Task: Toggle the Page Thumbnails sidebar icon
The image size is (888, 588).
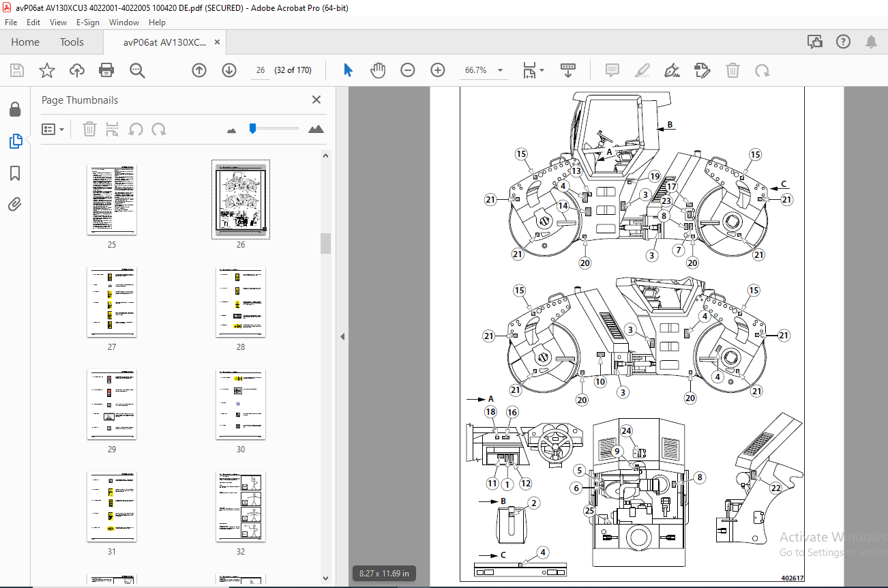Action: pyautogui.click(x=14, y=141)
